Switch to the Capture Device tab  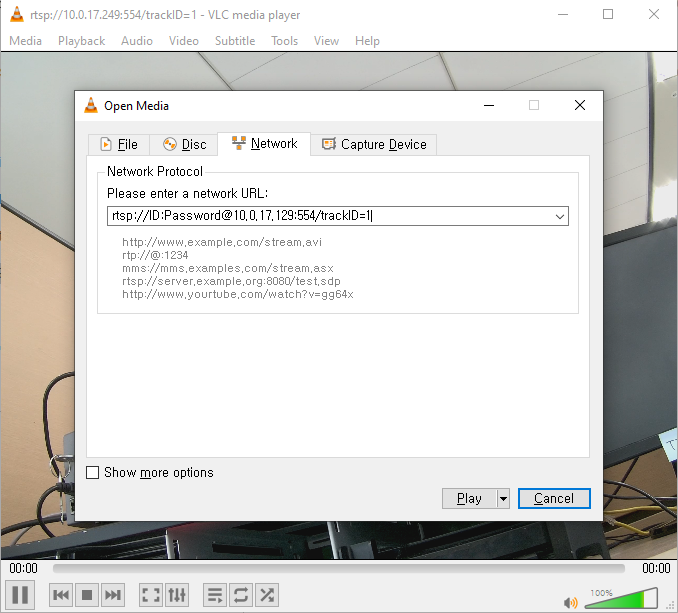pos(374,144)
